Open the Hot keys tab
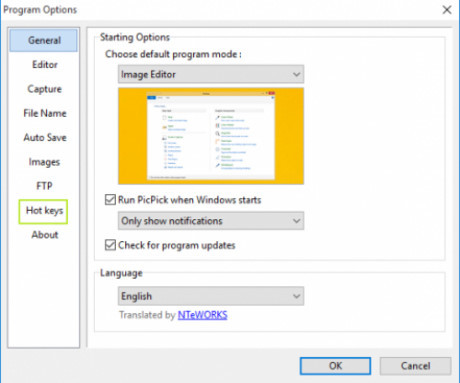Screen dimensions: 460x383 click(44, 211)
